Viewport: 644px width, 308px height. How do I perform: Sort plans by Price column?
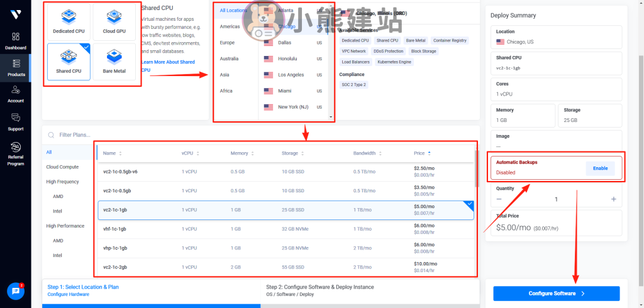(422, 153)
